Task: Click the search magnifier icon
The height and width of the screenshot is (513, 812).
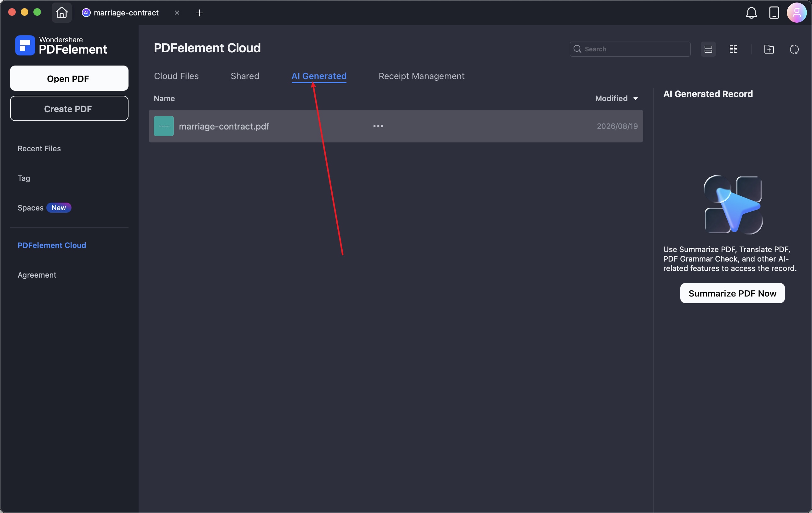Action: pos(577,49)
